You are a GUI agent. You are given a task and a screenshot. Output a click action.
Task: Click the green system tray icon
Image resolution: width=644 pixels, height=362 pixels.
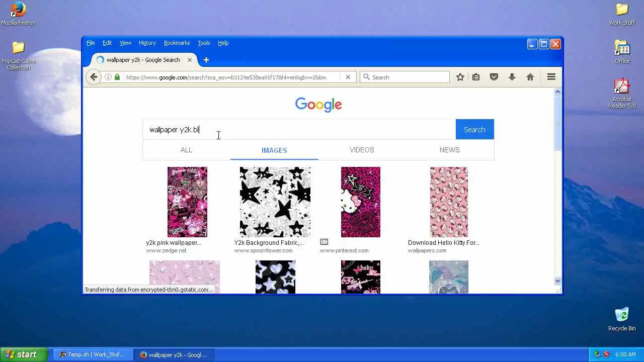[597, 354]
